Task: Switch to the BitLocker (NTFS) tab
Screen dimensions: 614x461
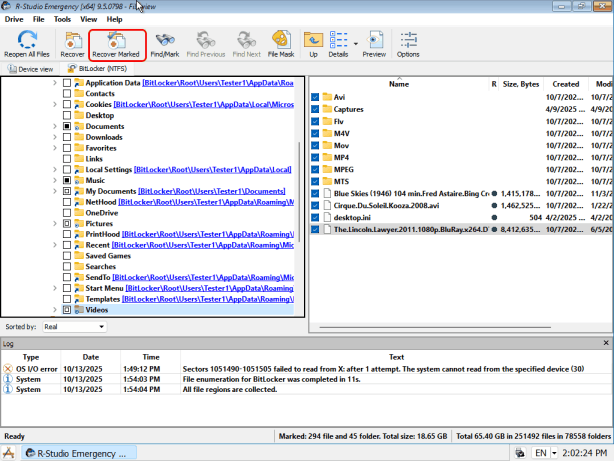Action: [x=98, y=69]
